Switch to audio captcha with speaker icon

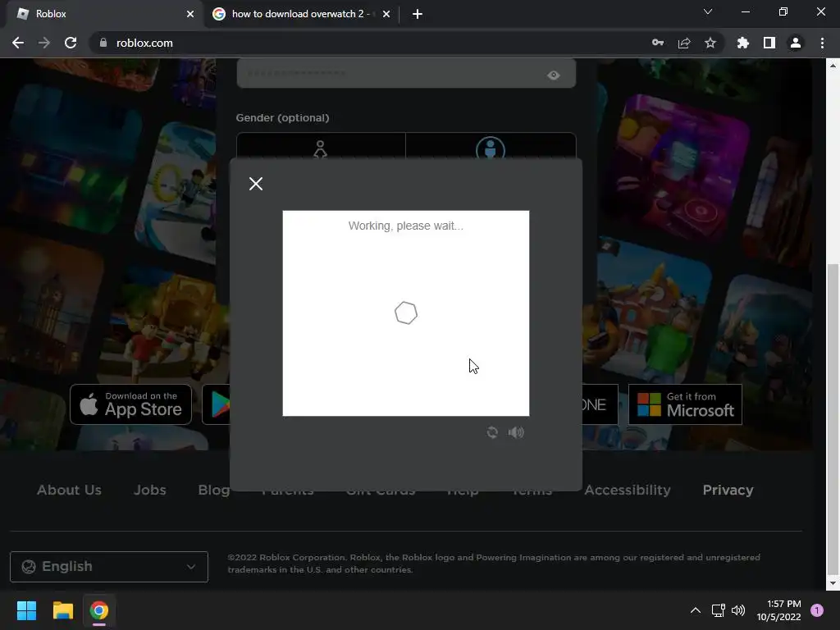pos(516,432)
